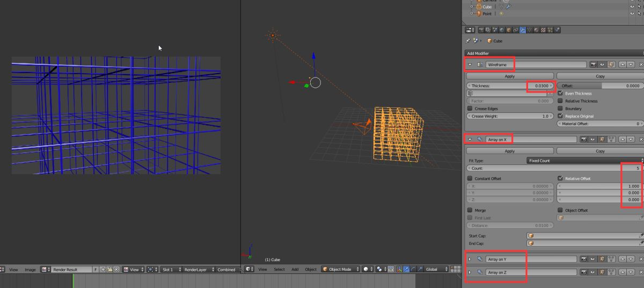
Task: Collapse the Array on X modifier panel
Action: [470, 139]
